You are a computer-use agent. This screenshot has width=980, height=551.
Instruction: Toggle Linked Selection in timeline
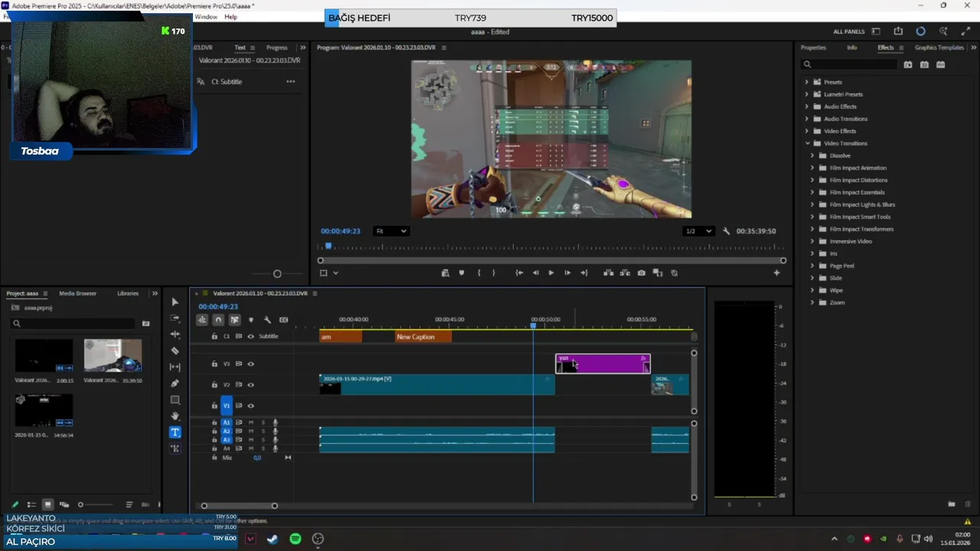click(234, 320)
